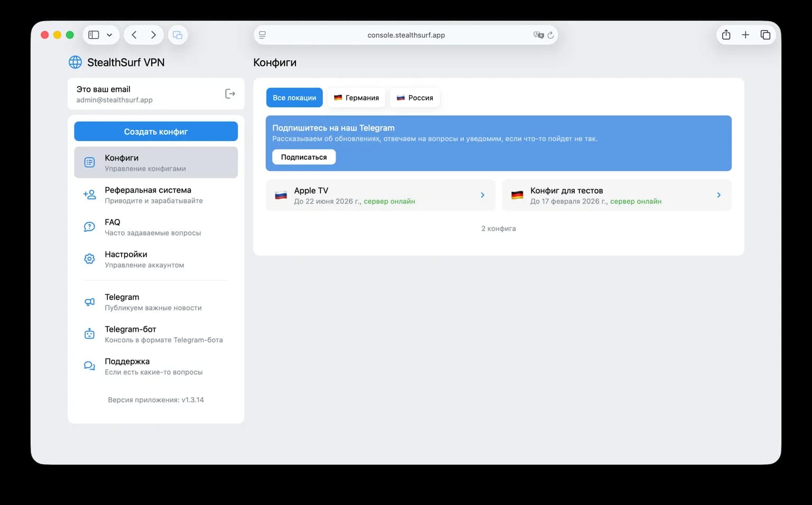Click the new tab plus icon
The image size is (812, 505).
[x=745, y=35]
